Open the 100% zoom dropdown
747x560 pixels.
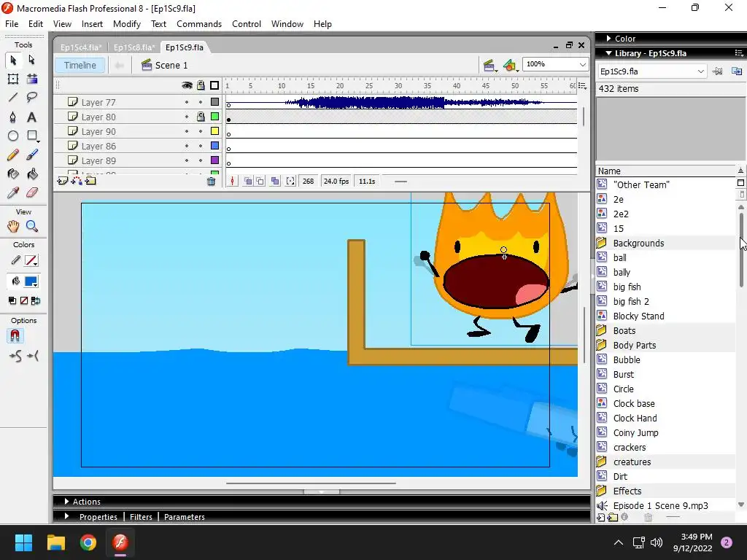(582, 64)
